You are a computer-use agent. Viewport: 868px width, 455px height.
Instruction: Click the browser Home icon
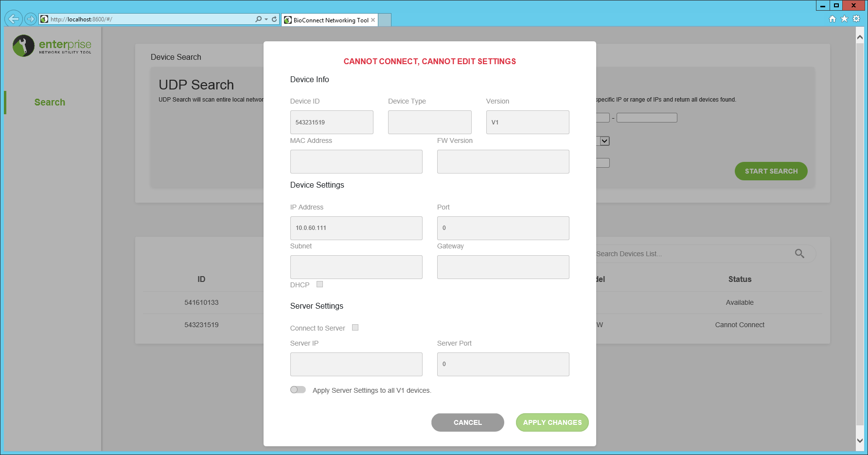[x=833, y=18]
